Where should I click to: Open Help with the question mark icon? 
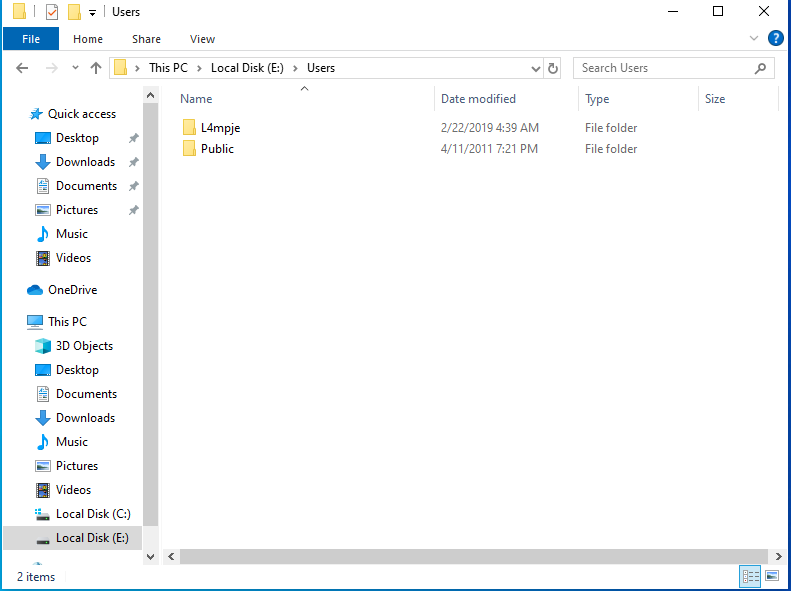775,38
